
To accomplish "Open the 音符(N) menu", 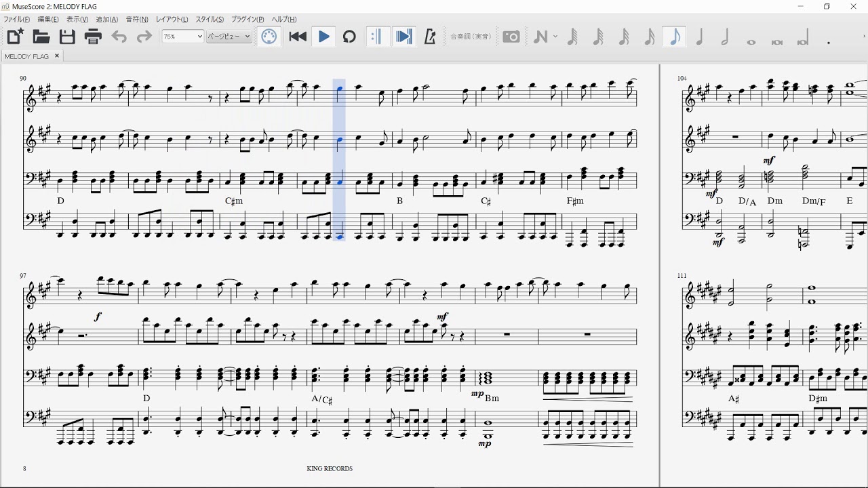I will (x=137, y=20).
